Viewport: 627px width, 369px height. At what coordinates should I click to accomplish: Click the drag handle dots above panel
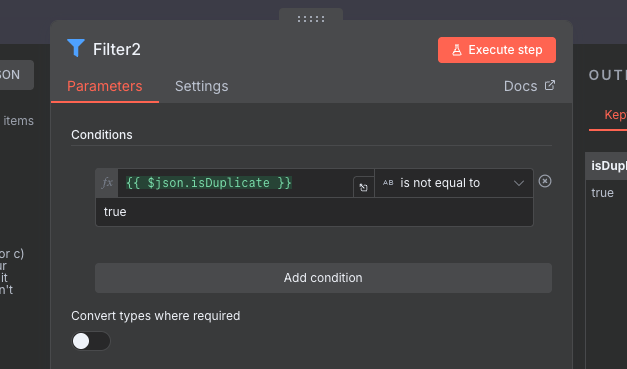click(x=311, y=19)
